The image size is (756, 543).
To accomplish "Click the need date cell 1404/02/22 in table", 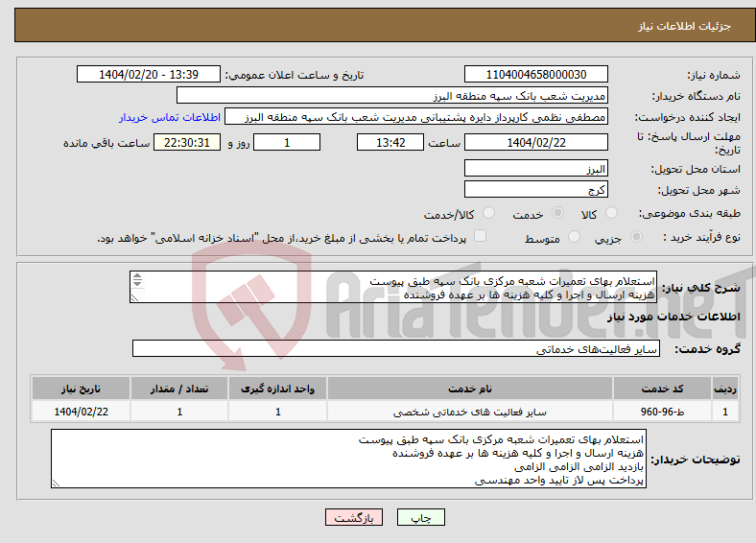I will pyautogui.click(x=81, y=412).
